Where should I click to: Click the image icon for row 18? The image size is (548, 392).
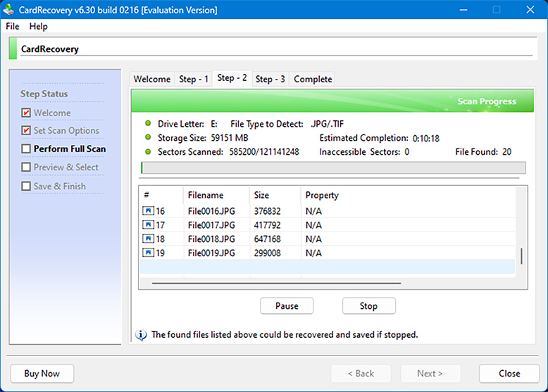point(148,239)
